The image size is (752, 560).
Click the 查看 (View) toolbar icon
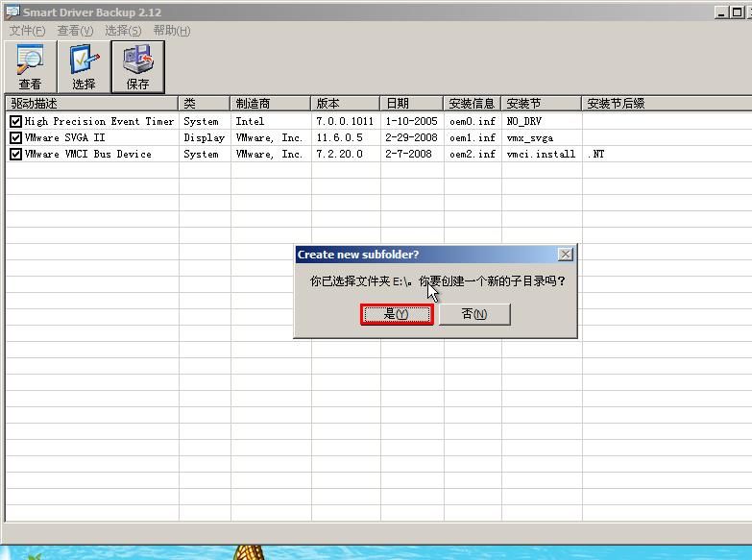(x=30, y=66)
